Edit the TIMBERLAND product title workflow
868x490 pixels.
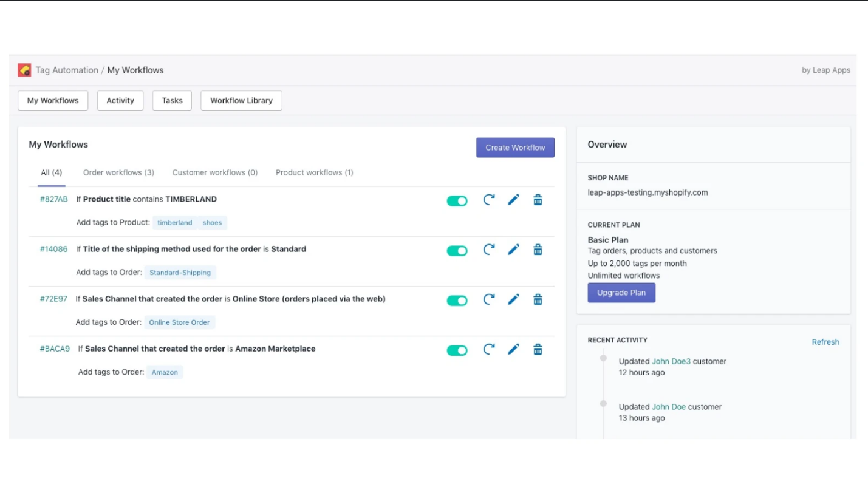513,200
